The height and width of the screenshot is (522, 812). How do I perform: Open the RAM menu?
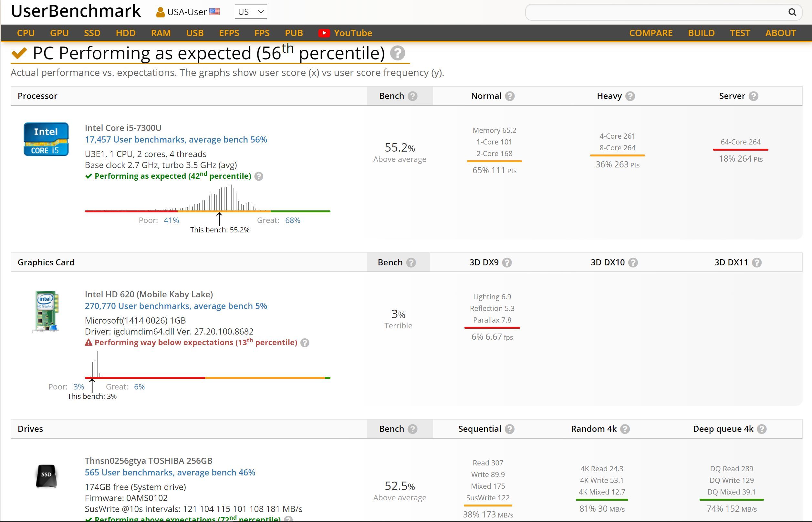point(161,33)
